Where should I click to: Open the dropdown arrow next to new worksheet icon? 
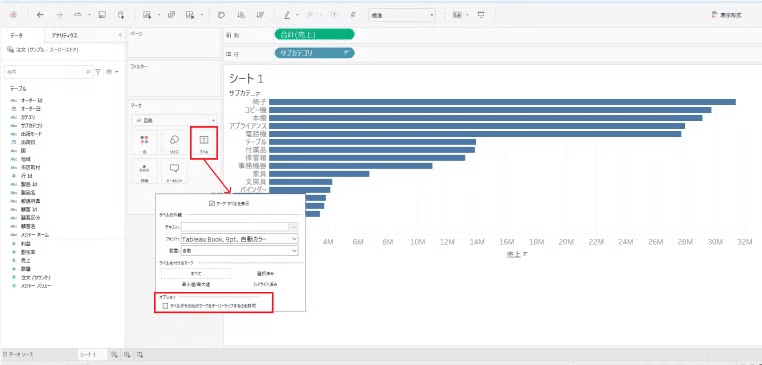coord(158,15)
